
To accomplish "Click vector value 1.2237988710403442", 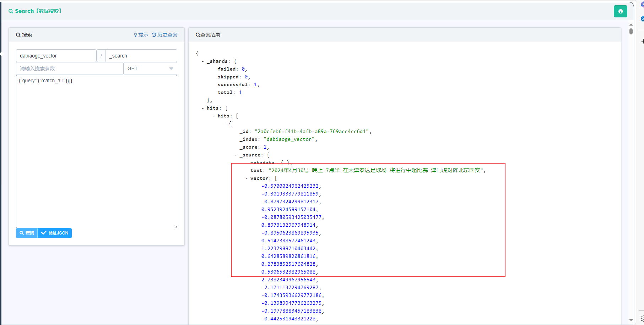I will coord(288,248).
